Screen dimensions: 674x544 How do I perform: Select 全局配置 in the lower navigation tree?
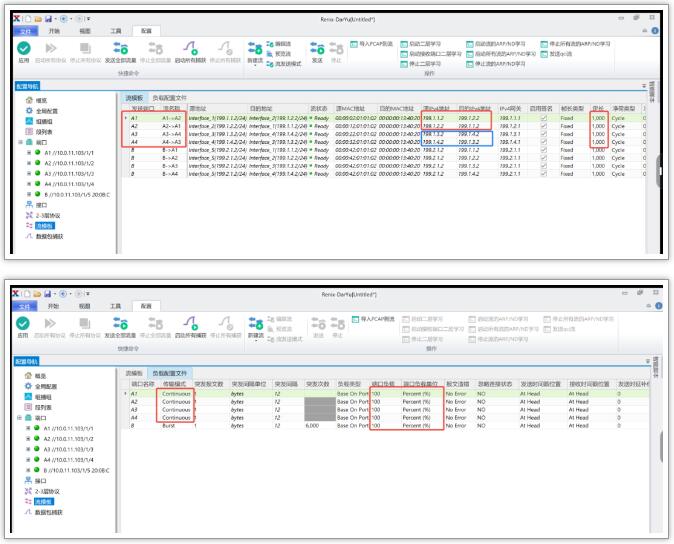point(44,385)
